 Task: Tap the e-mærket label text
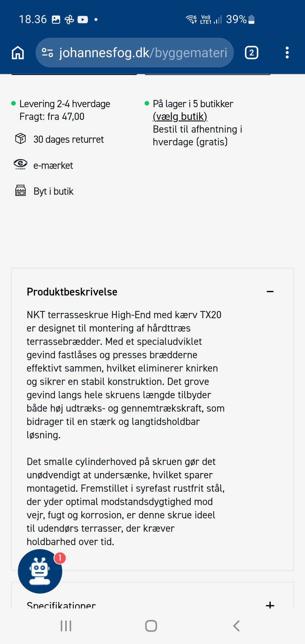coord(53,166)
